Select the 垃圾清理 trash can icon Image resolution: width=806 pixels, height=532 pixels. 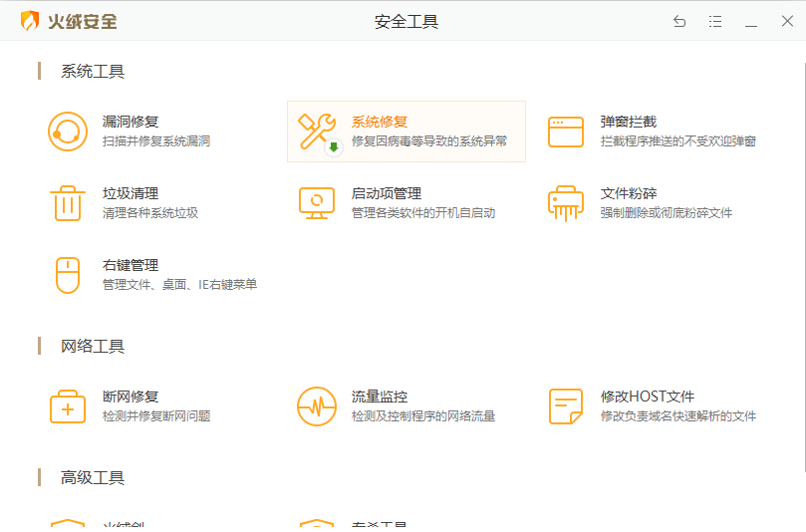point(68,203)
